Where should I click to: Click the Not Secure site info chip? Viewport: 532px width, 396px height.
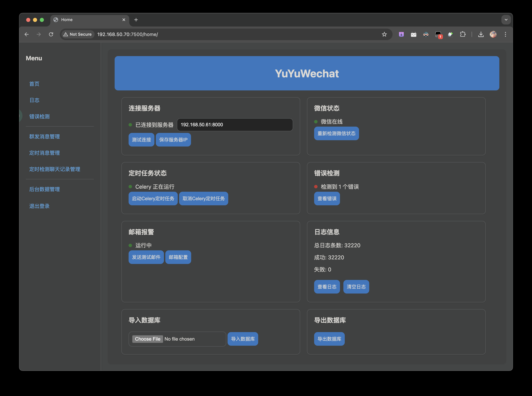78,34
